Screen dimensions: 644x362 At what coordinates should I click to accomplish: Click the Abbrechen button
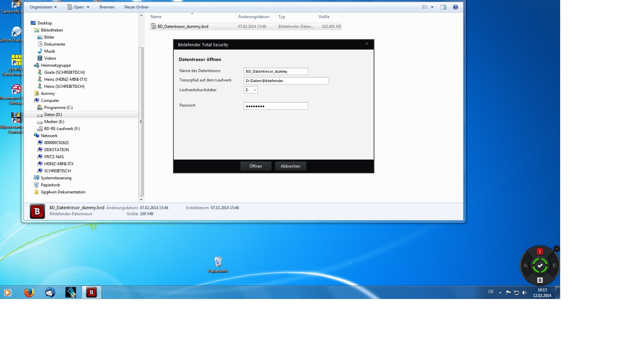tap(290, 166)
